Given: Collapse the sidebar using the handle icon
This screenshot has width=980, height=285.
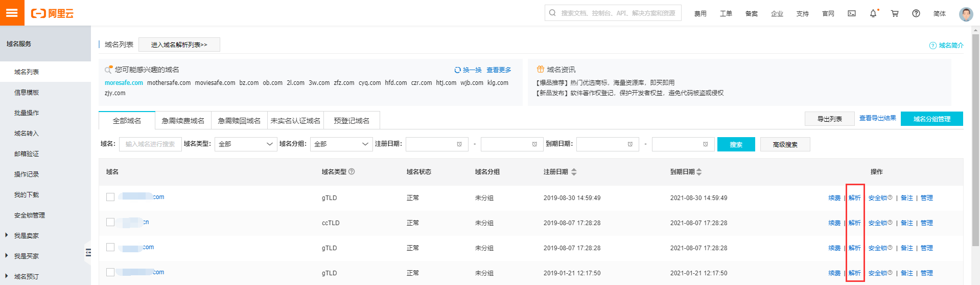Looking at the screenshot, I should pyautogui.click(x=88, y=252).
